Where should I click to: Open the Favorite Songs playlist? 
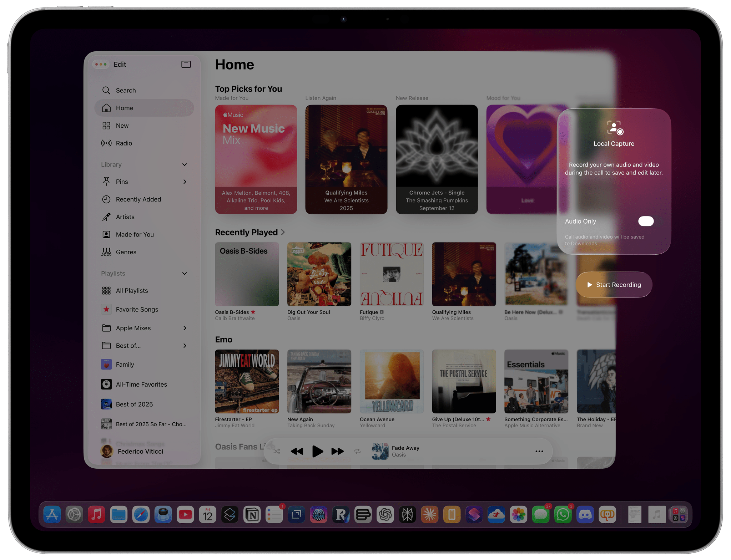point(137,309)
